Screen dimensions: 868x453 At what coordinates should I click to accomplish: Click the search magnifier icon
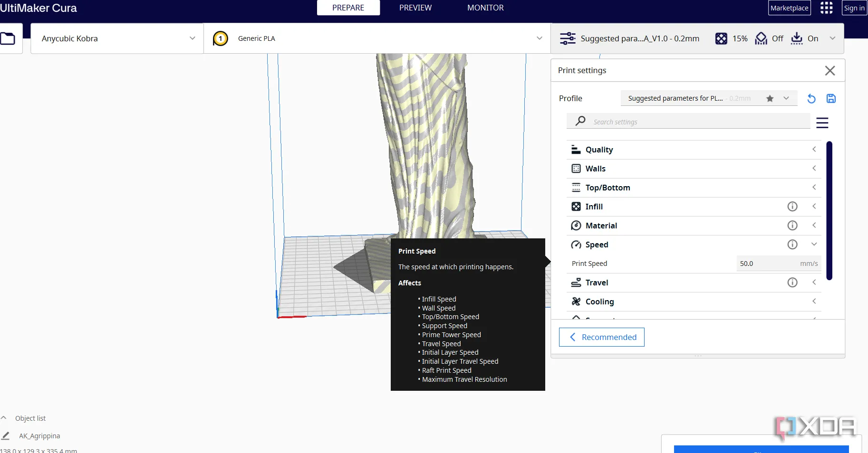(x=580, y=121)
